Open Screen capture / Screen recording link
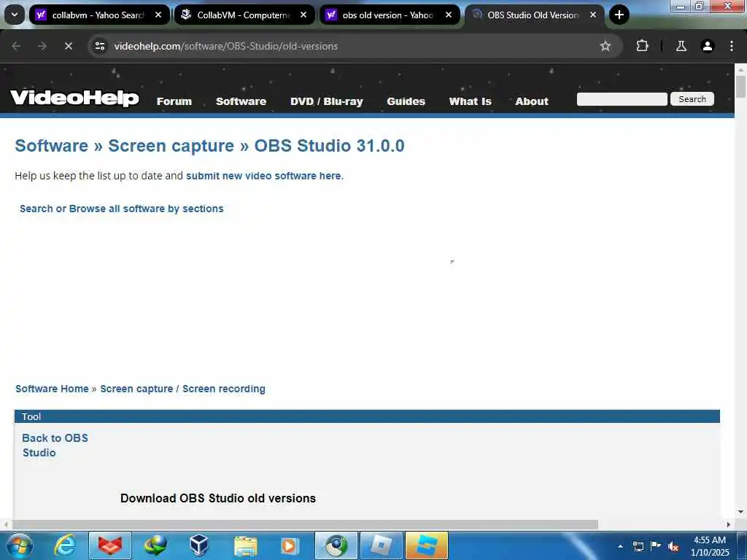Screen dimensions: 747x560 pos(182,389)
